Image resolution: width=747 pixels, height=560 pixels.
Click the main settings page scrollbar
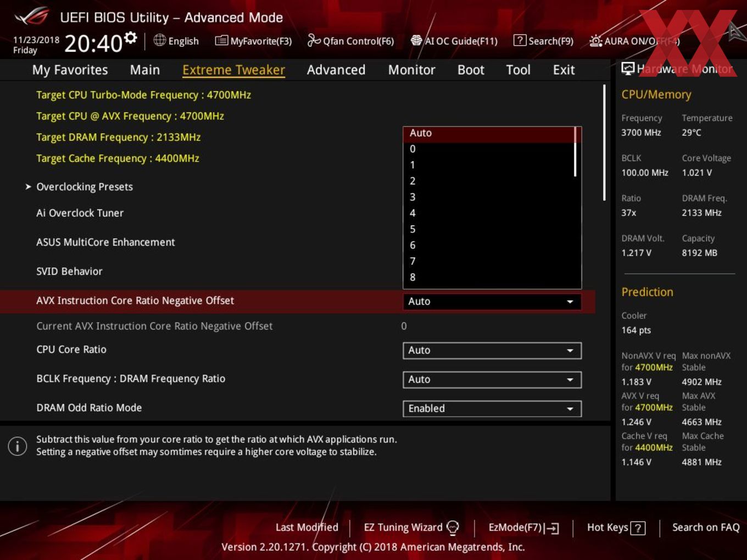(604, 143)
